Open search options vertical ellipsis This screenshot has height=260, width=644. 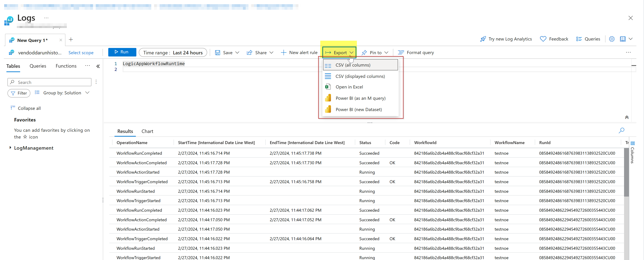coord(96,82)
